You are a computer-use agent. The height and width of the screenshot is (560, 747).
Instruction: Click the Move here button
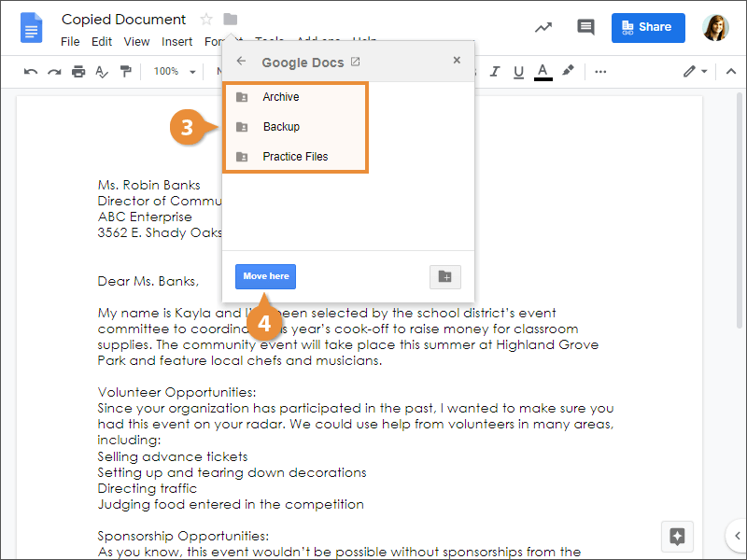(265, 276)
